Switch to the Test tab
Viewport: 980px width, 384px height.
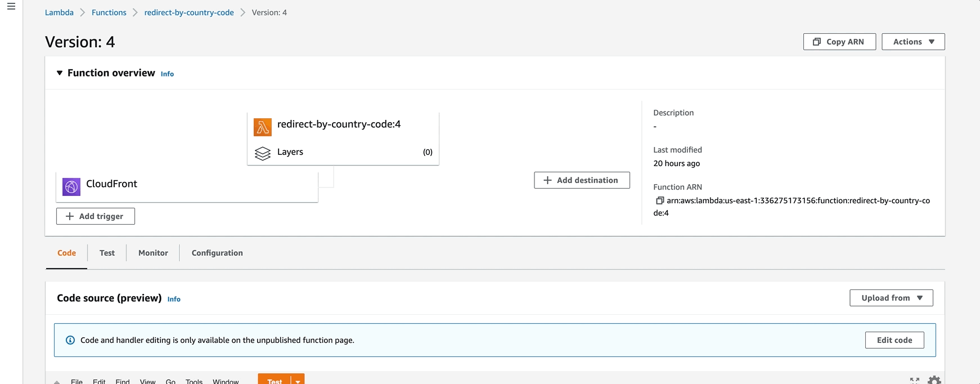(x=107, y=253)
